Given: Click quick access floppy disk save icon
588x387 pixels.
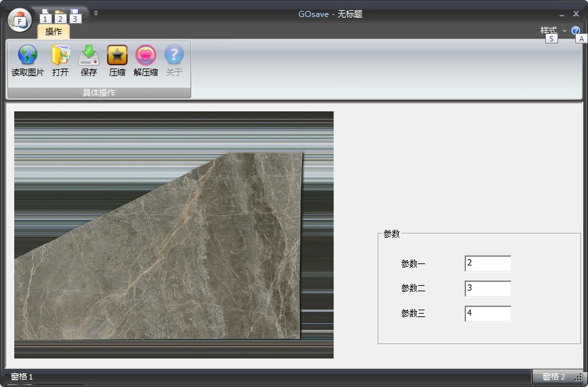Looking at the screenshot, I should tap(75, 14).
